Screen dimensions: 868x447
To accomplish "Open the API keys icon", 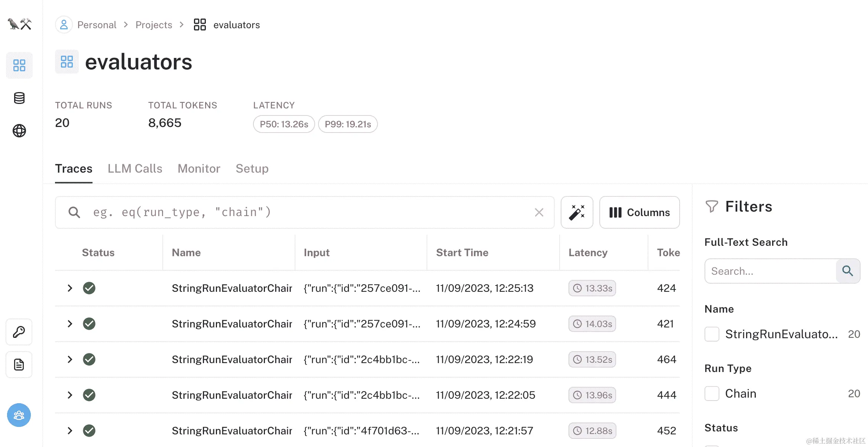I will (19, 332).
